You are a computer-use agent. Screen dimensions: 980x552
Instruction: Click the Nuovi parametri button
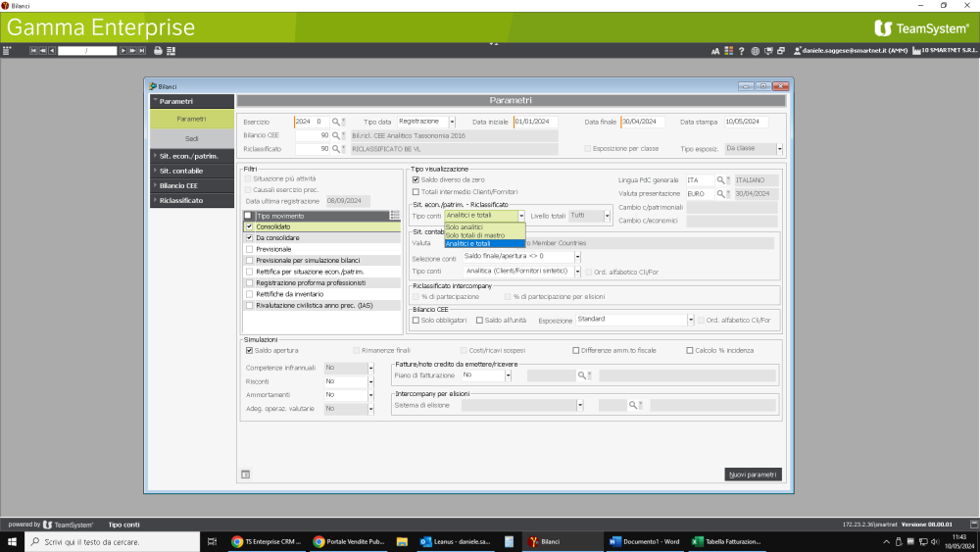click(753, 475)
